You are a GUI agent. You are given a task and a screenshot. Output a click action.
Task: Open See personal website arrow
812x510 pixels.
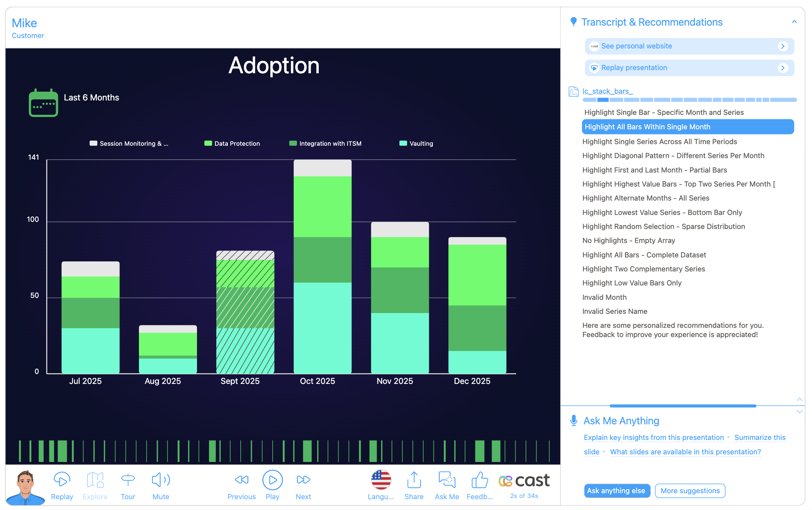click(783, 46)
